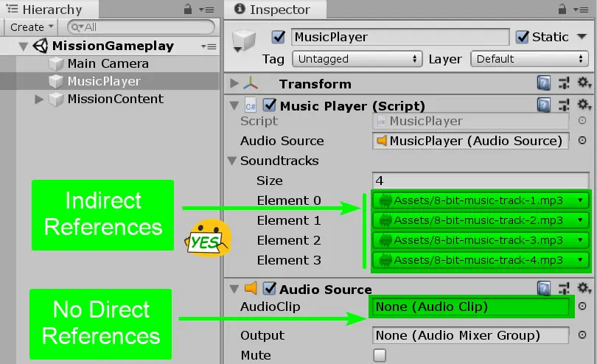Toggle the Static checkbox
Viewport: 597px width, 364px height.
523,37
